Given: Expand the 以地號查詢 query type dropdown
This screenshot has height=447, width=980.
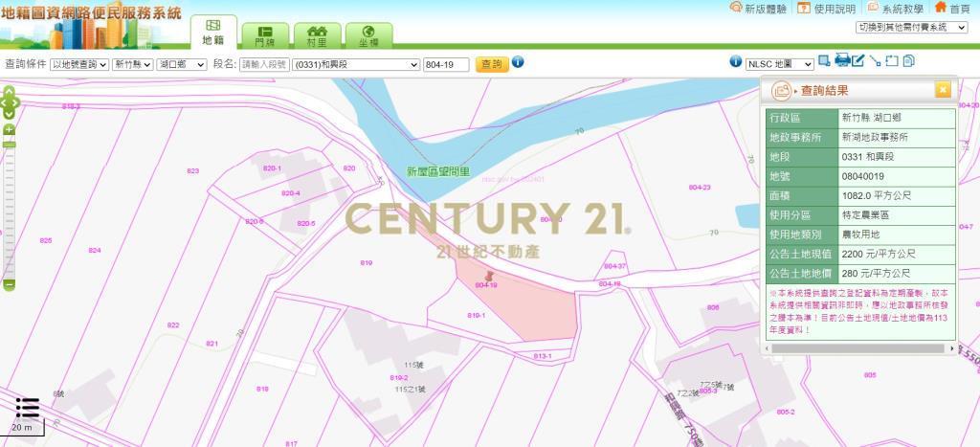Looking at the screenshot, I should point(78,64).
